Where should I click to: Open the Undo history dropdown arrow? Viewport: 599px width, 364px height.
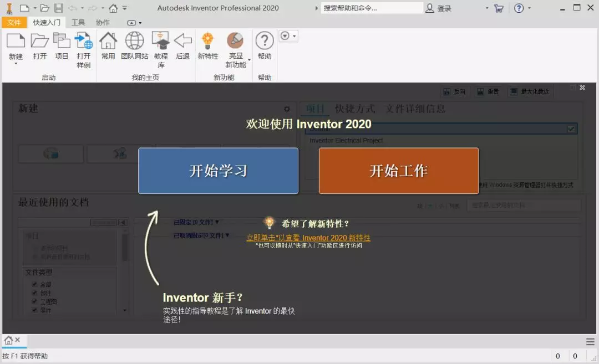(82, 8)
